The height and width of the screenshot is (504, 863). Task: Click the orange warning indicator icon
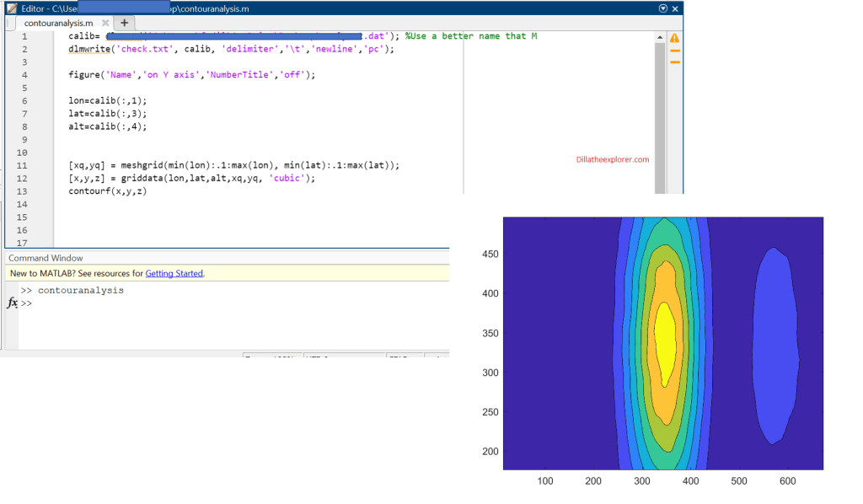point(674,38)
